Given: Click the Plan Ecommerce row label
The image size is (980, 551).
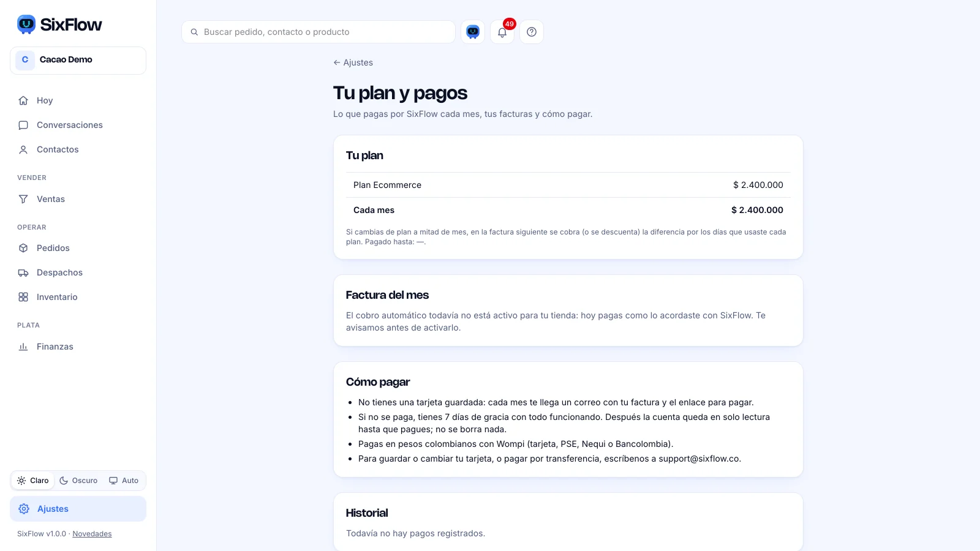Looking at the screenshot, I should pos(387,185).
